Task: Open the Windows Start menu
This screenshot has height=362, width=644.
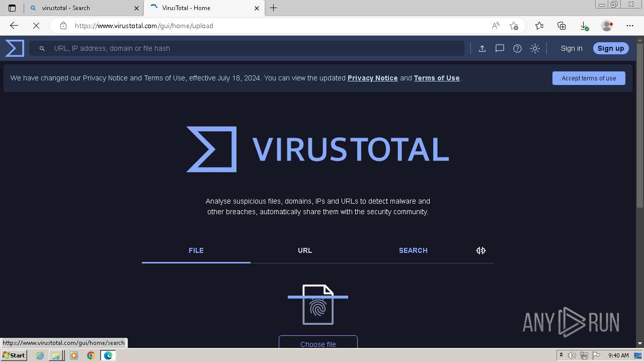Action: click(14, 355)
